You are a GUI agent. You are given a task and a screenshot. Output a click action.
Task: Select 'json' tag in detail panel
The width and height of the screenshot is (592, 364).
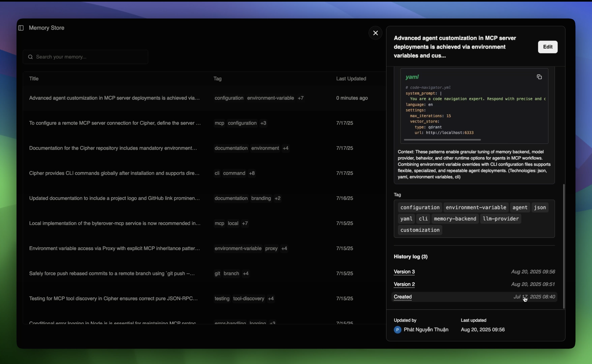[x=540, y=207]
